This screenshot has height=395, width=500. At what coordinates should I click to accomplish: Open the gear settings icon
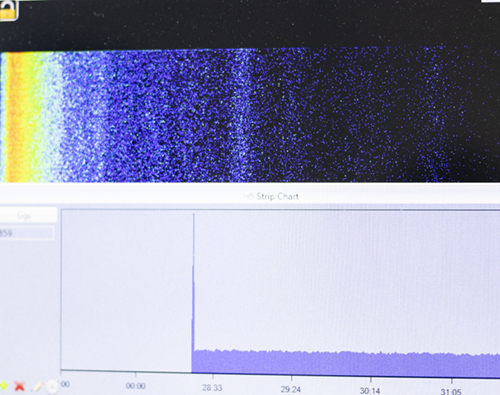(52, 386)
